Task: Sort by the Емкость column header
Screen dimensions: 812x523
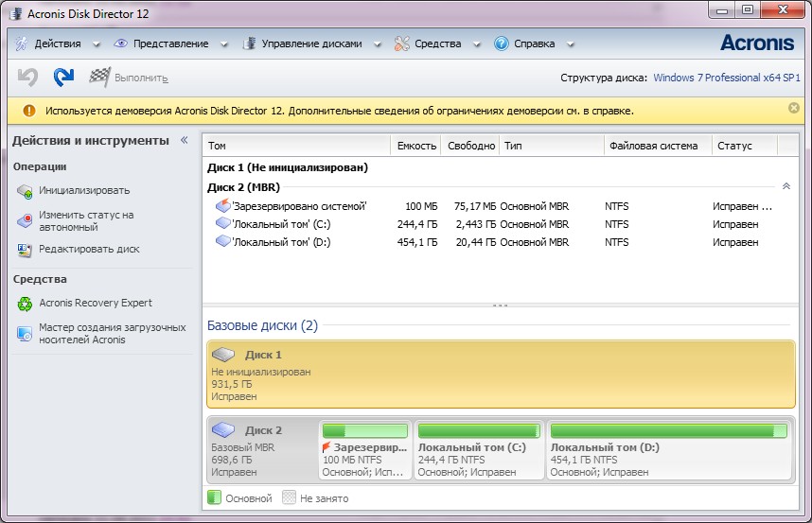Action: (416, 146)
